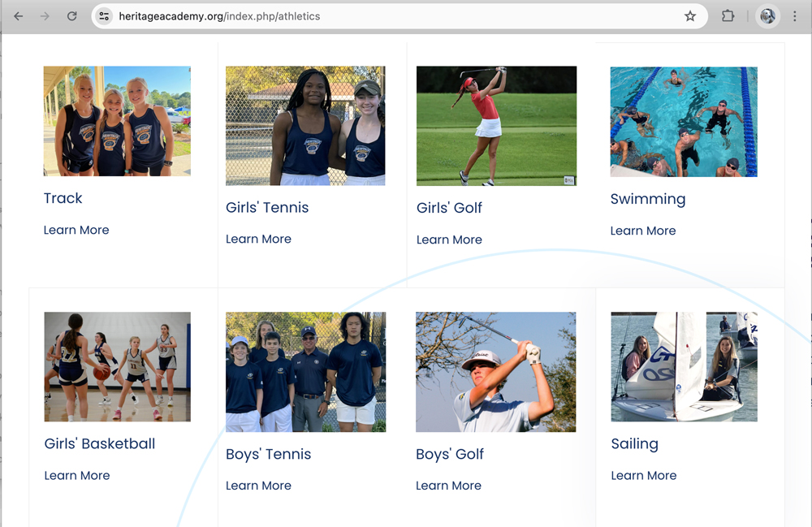Open the Boys' Golf photo
The width and height of the screenshot is (812, 527).
[x=495, y=372]
